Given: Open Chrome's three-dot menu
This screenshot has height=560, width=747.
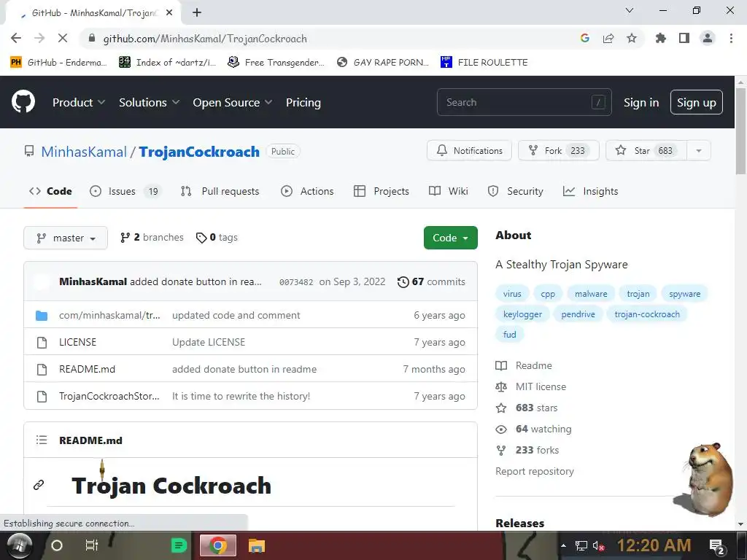Looking at the screenshot, I should pos(731,39).
